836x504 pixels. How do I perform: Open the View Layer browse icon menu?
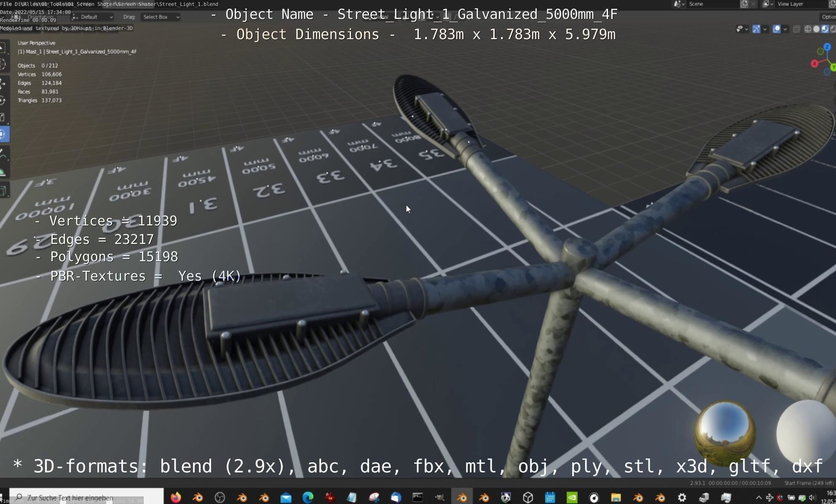[768, 4]
